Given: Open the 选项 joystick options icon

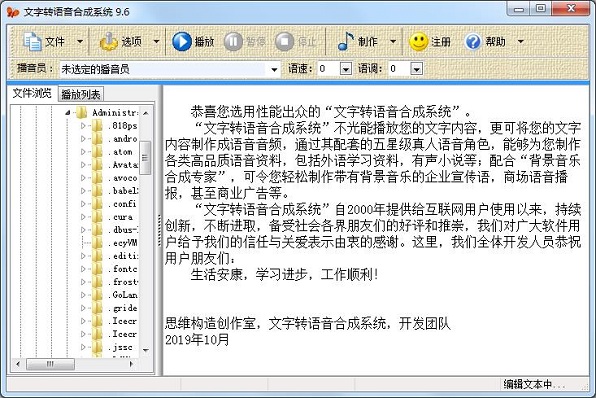Looking at the screenshot, I should [x=109, y=41].
